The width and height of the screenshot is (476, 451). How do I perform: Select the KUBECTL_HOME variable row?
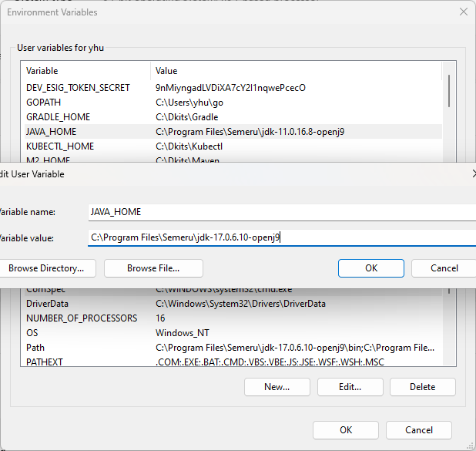233,146
